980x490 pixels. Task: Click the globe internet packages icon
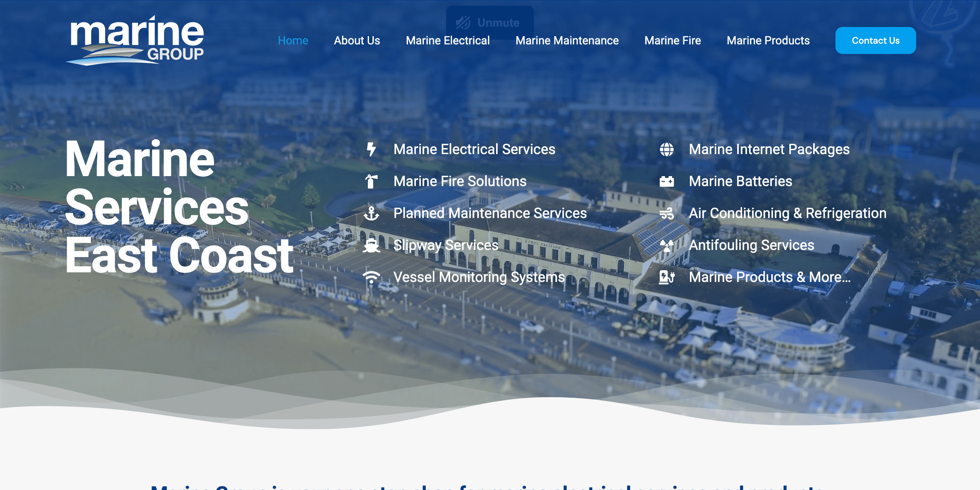[666, 149]
